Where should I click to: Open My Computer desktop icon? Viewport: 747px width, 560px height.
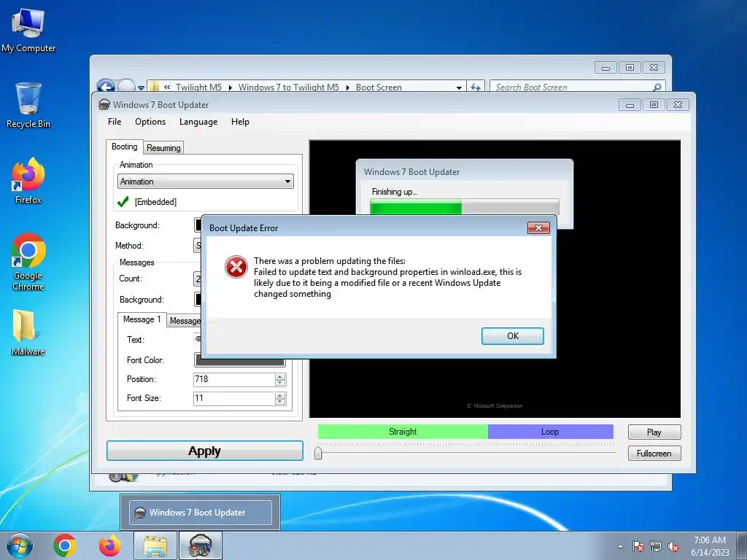[28, 31]
